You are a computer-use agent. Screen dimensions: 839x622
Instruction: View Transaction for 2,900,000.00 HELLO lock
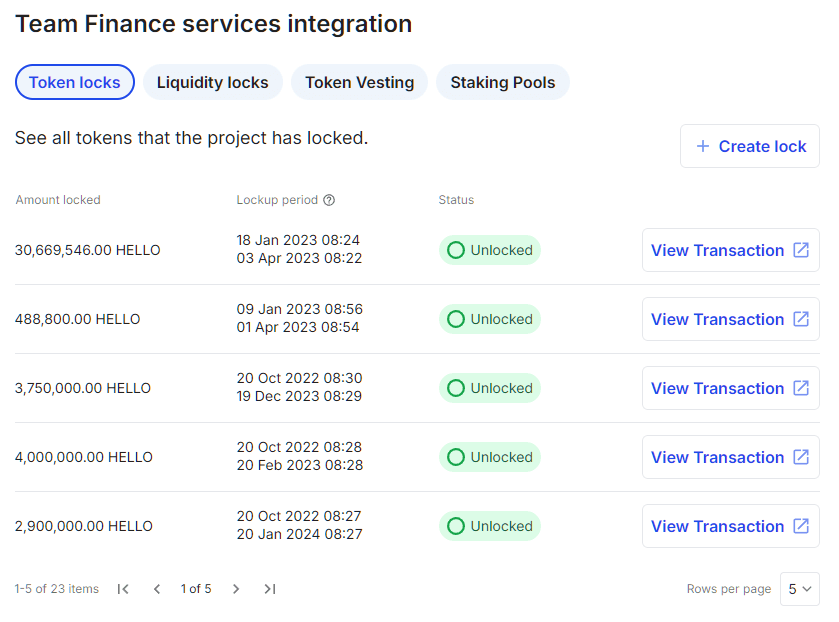coord(730,526)
